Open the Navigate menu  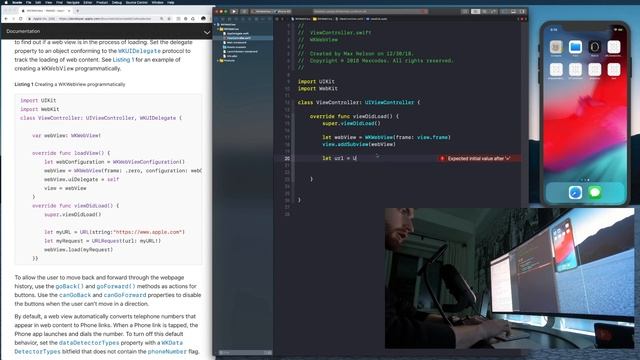73,2
